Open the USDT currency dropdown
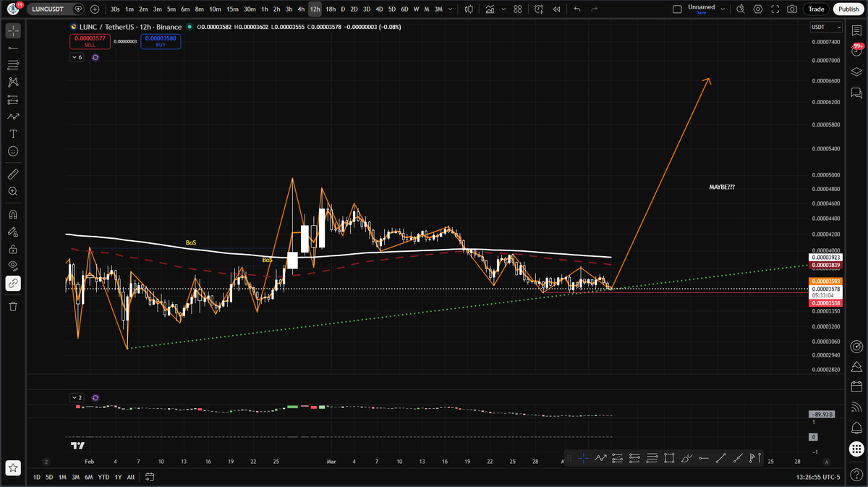The width and height of the screenshot is (868, 487). point(826,27)
